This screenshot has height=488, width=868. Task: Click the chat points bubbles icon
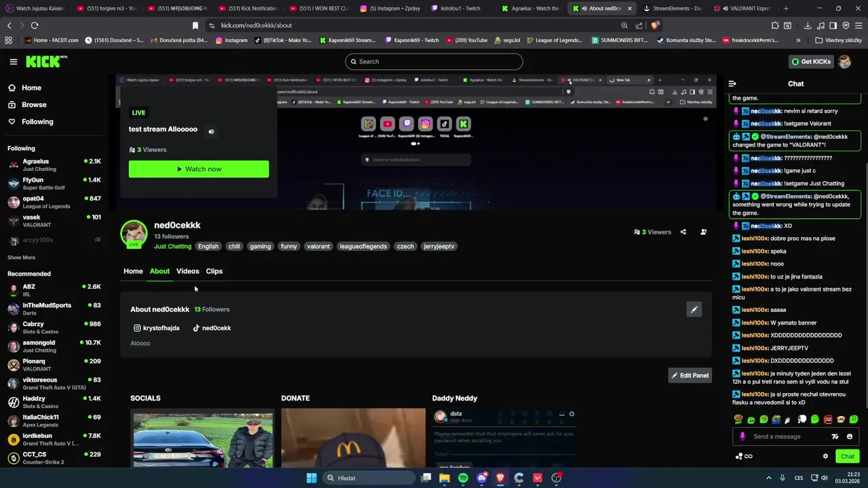pyautogui.click(x=744, y=456)
